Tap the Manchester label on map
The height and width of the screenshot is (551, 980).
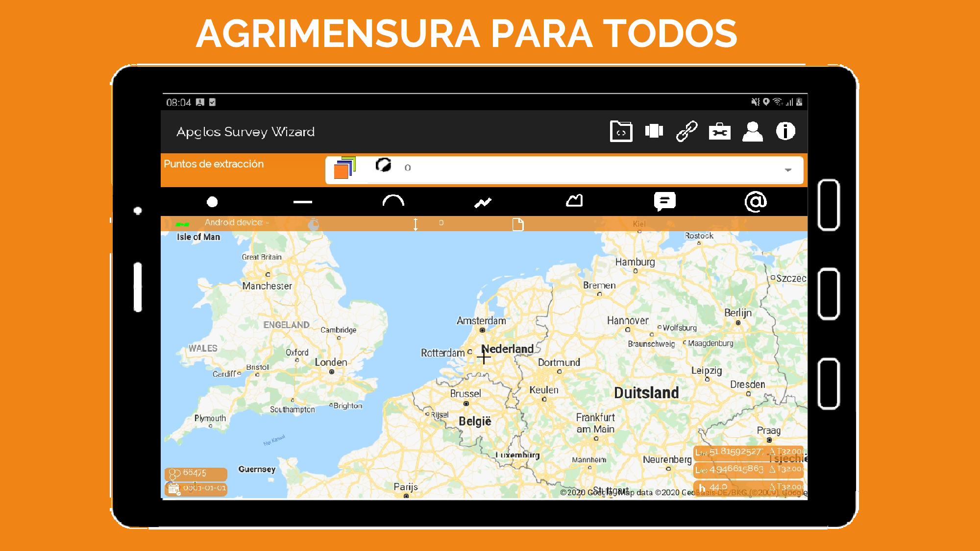tap(267, 286)
